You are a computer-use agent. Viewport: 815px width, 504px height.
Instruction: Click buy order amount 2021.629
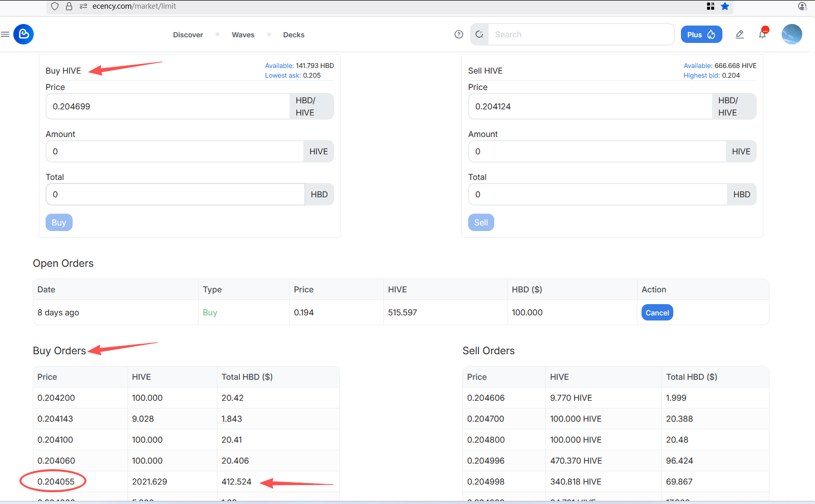(x=149, y=482)
